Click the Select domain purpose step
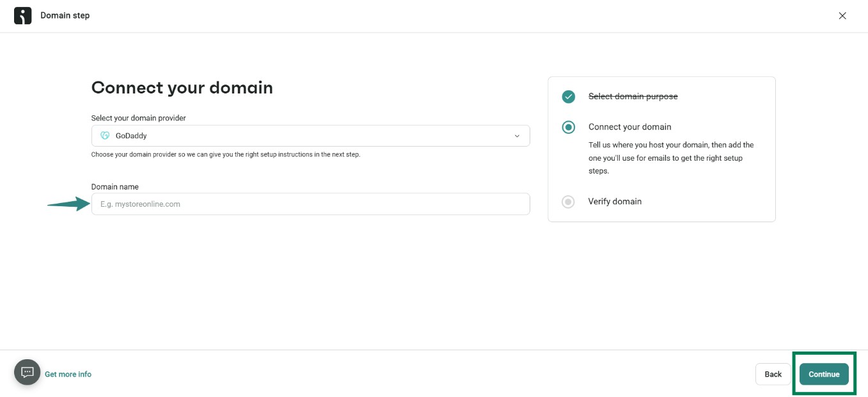This screenshot has height=397, width=868. [633, 96]
